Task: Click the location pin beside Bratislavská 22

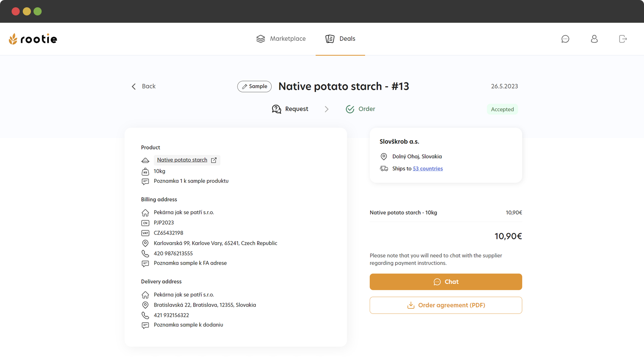Action: click(145, 305)
